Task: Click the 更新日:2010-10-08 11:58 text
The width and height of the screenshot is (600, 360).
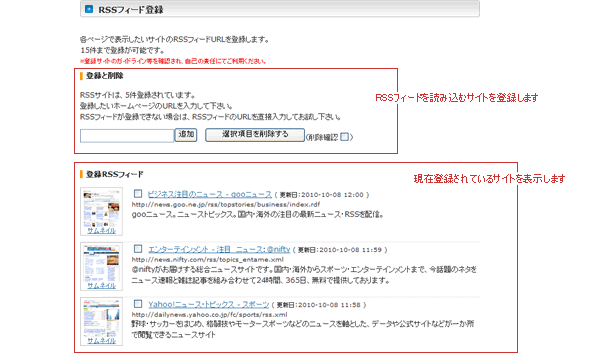Action: point(319,305)
